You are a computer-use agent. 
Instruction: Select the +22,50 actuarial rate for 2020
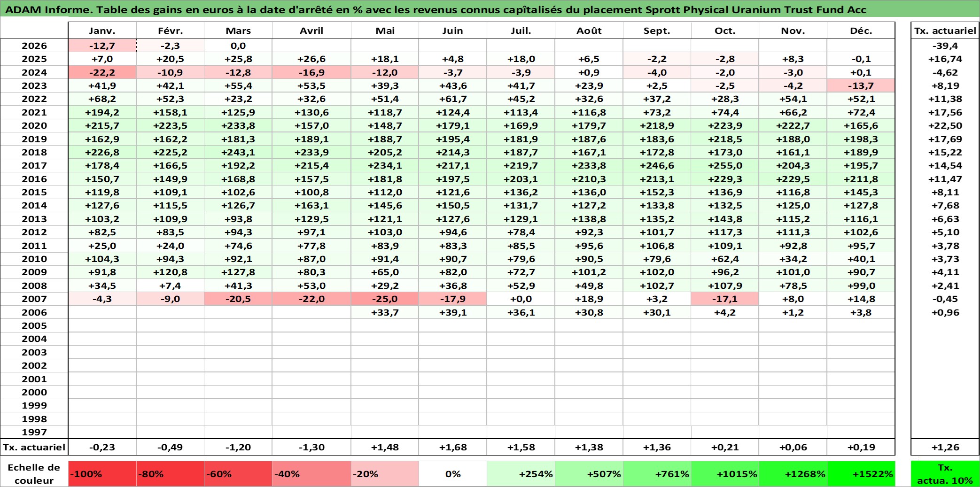pos(945,125)
